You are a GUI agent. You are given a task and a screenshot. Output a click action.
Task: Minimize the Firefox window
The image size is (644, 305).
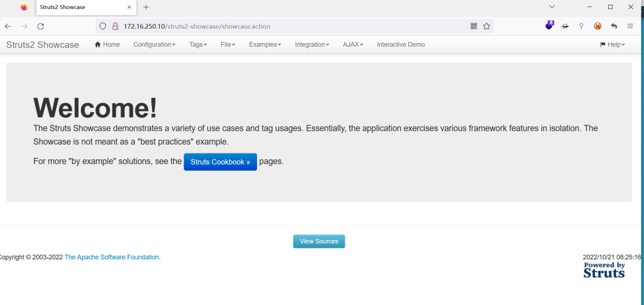click(590, 7)
